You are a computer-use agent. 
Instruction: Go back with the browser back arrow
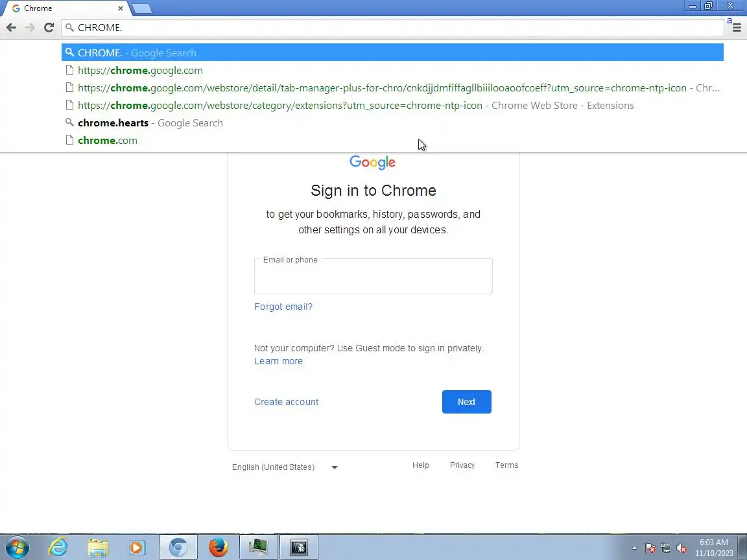pos(12,28)
